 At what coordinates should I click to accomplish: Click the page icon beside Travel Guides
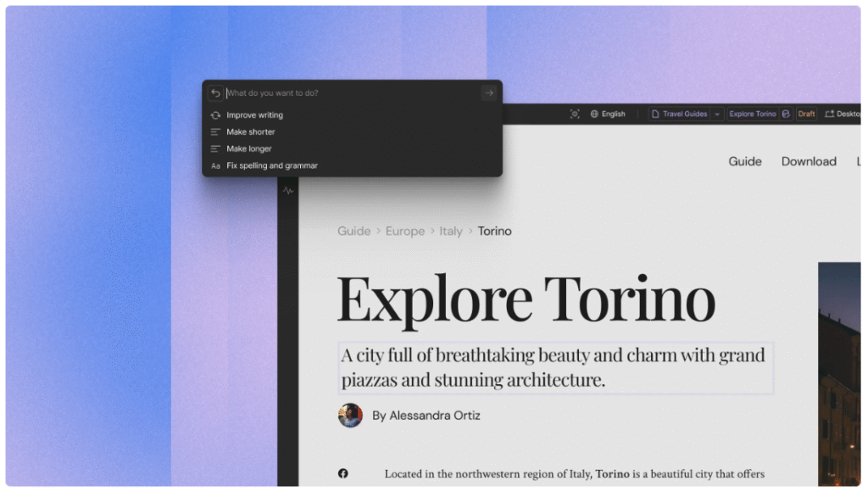pos(655,114)
